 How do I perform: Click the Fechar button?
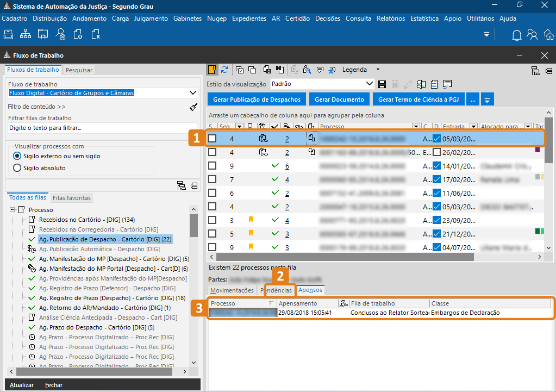pyautogui.click(x=54, y=385)
